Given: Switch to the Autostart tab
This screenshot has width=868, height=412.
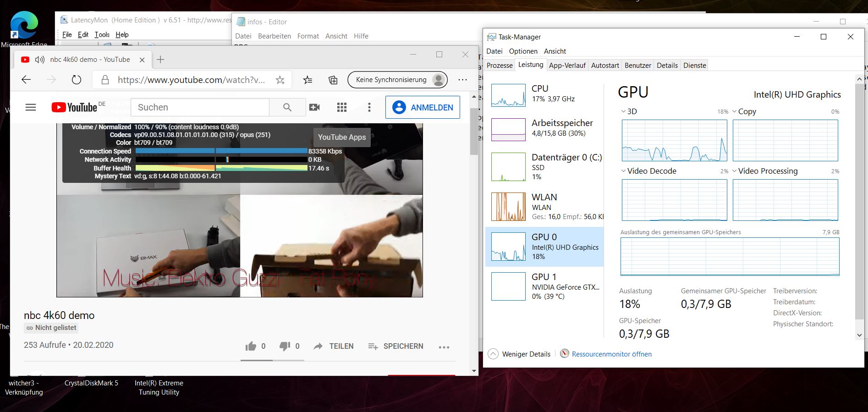Looking at the screenshot, I should point(605,66).
